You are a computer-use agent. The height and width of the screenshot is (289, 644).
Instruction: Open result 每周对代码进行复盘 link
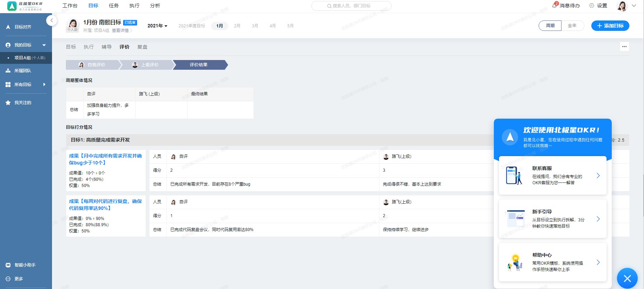pos(105,205)
